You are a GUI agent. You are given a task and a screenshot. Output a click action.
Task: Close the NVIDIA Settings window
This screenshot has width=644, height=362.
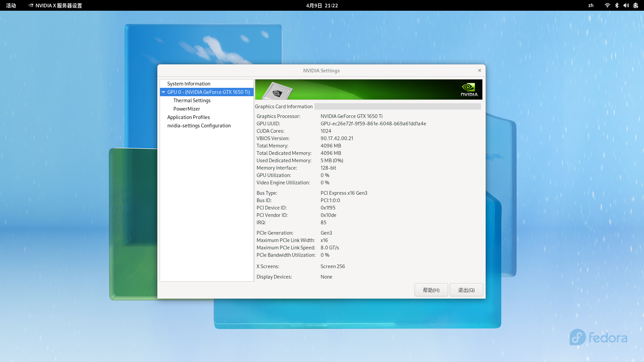pos(480,70)
